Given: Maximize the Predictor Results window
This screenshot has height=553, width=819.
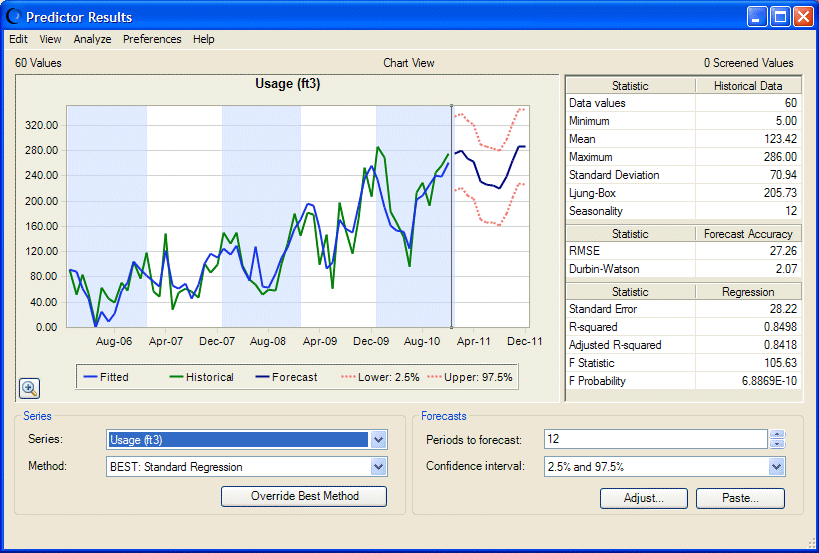Looking at the screenshot, I should coord(780,17).
